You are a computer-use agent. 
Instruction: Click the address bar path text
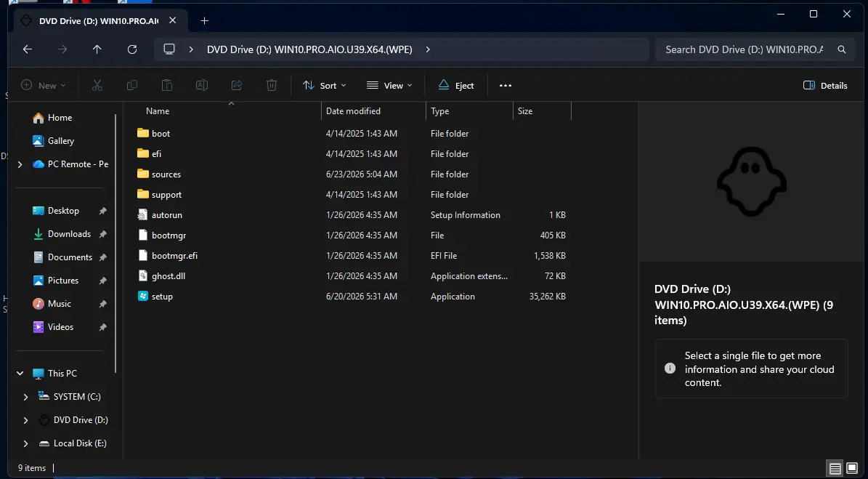(x=309, y=49)
